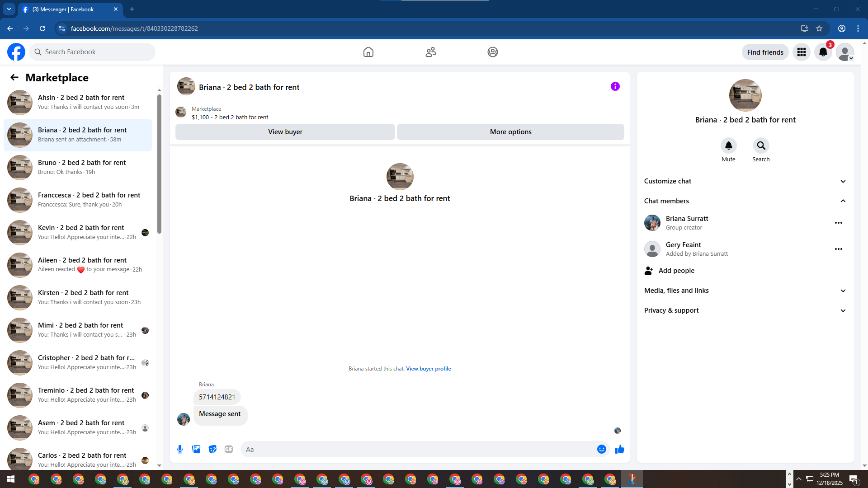Open the $1,100 Marketplace listing link
Viewport: 868px width, 488px height.
[x=230, y=117]
